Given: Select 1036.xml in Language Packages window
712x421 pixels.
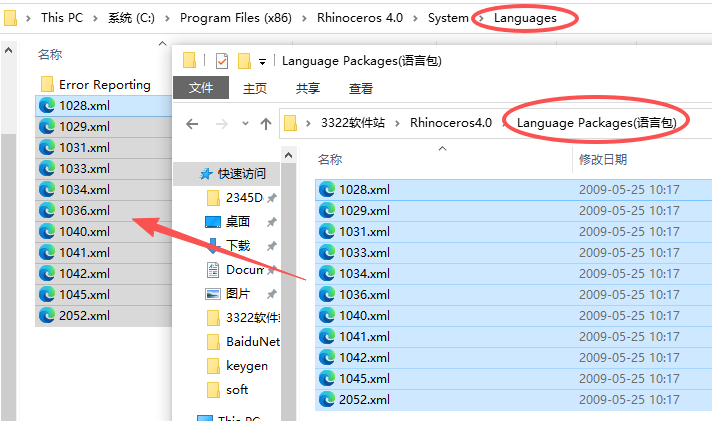Looking at the screenshot, I should (x=513, y=294).
